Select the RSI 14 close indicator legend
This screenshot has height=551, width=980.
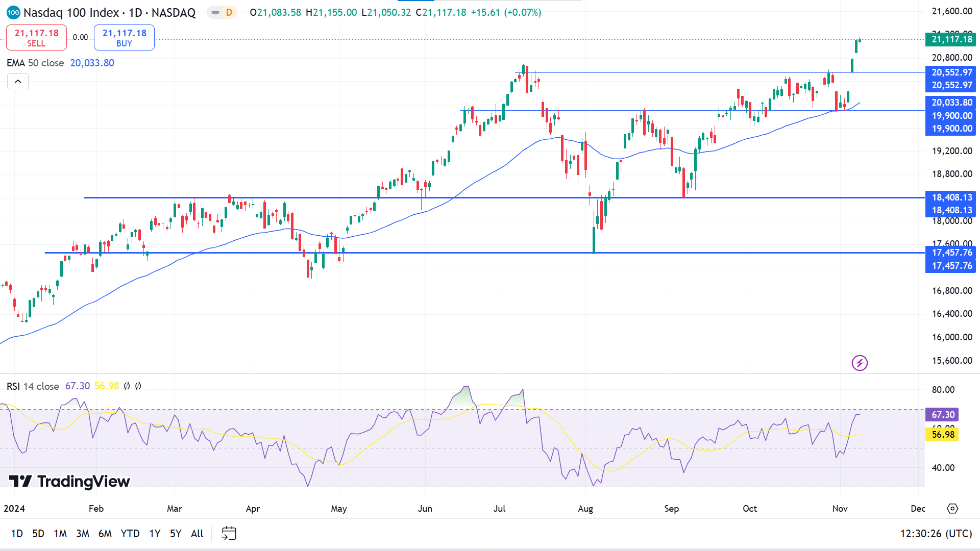33,386
